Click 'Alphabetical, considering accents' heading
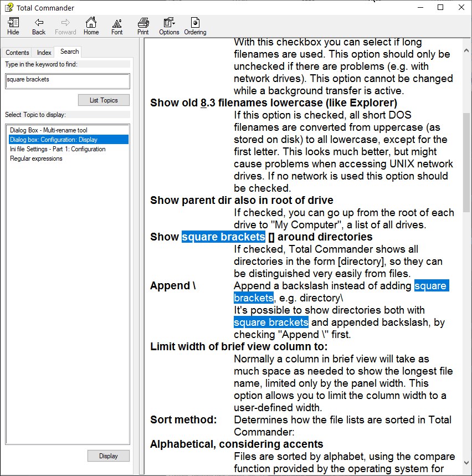Image resolution: width=472 pixels, height=476 pixels. pos(237,444)
